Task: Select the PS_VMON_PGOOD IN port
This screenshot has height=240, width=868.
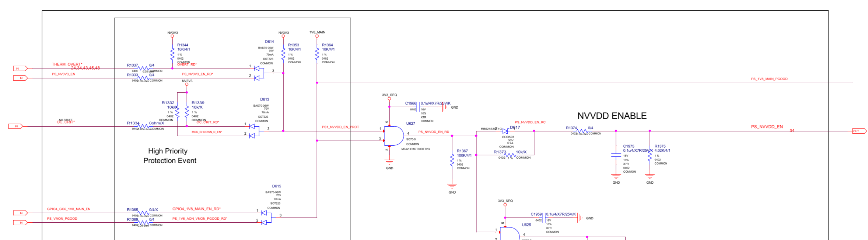Action: (20, 223)
